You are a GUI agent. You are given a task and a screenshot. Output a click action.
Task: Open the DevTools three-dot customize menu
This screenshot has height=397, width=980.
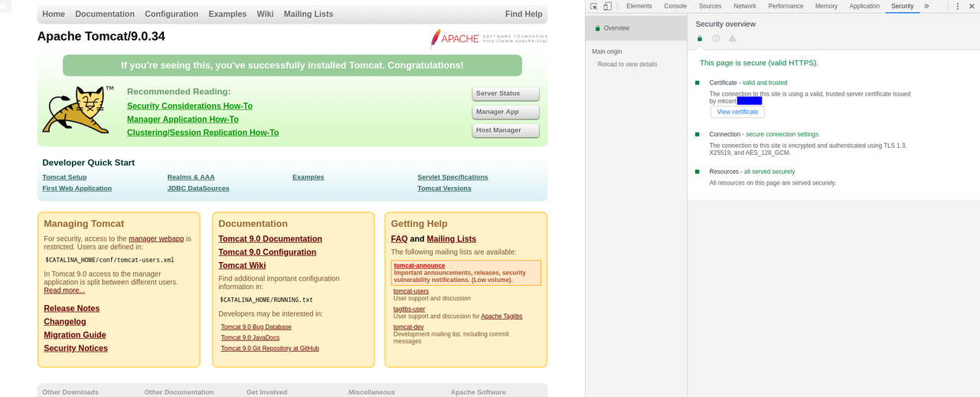958,6
